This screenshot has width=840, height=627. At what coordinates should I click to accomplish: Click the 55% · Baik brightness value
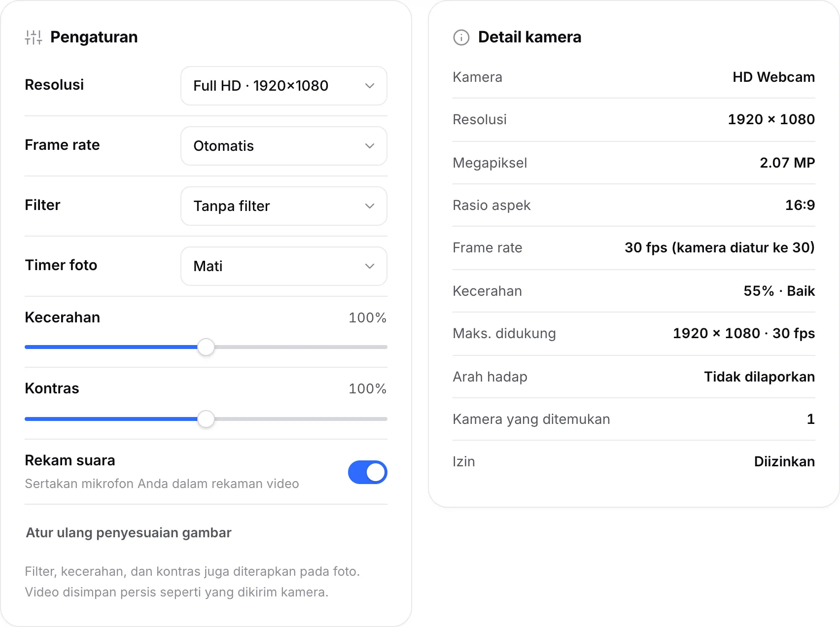[x=779, y=291]
